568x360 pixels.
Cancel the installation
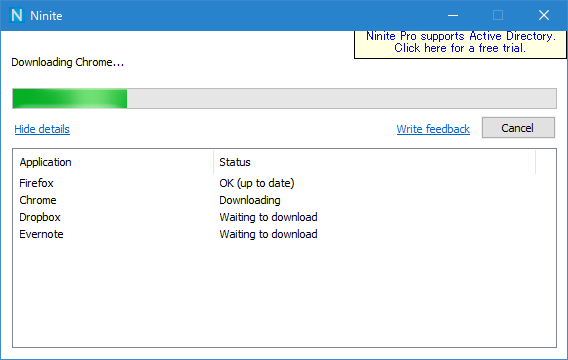click(518, 127)
